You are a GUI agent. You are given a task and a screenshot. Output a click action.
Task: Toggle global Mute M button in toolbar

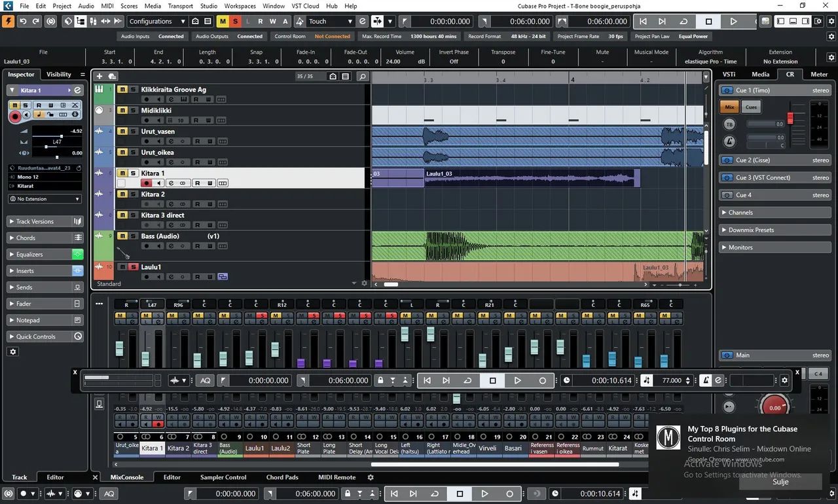(223, 22)
